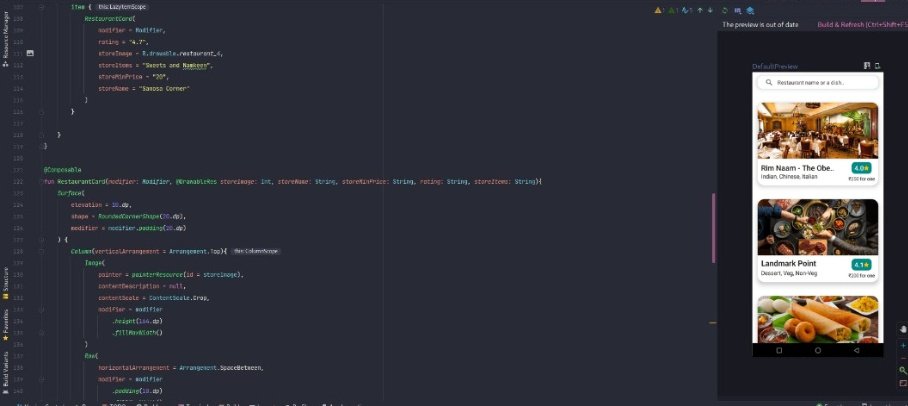Viewport: 908px width, 406px height.
Task: Tap the home circle navigation button
Action: tap(818, 350)
